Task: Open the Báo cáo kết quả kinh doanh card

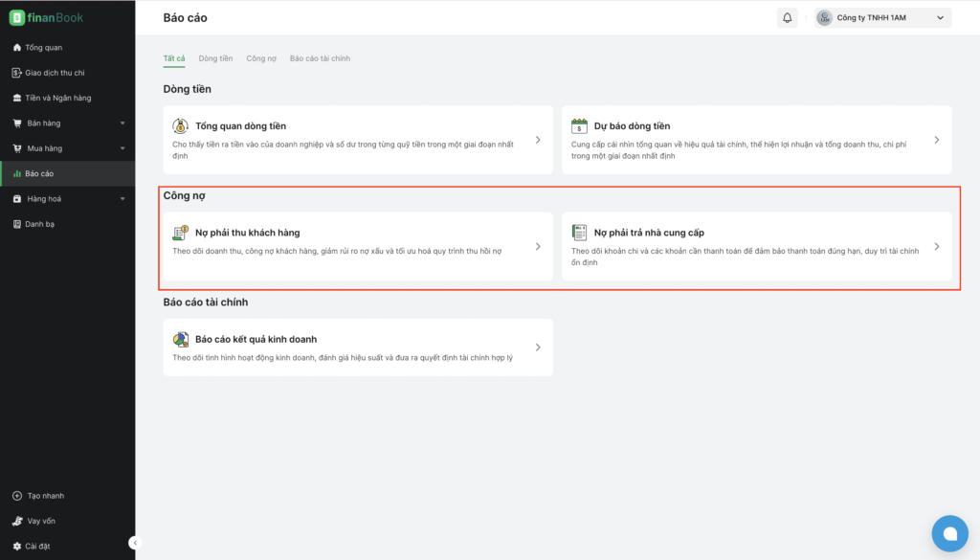Action: pyautogui.click(x=358, y=347)
